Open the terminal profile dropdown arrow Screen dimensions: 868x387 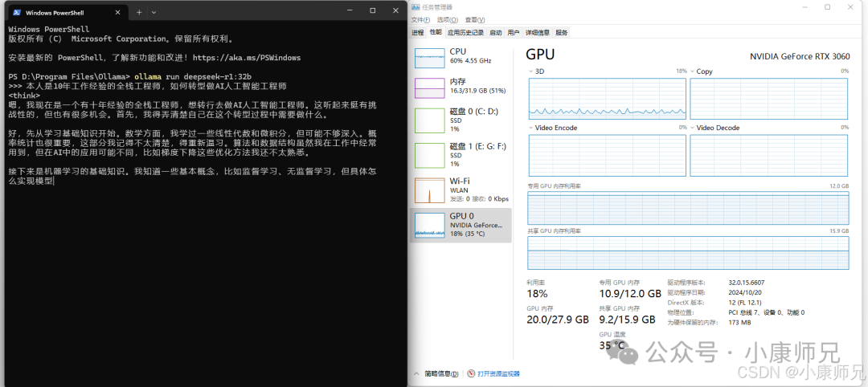[x=154, y=11]
